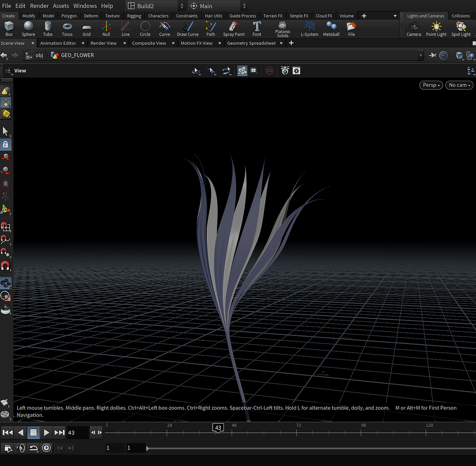The height and width of the screenshot is (466, 476).
Task: Toggle Secure Selection lock
Action: 6,145
